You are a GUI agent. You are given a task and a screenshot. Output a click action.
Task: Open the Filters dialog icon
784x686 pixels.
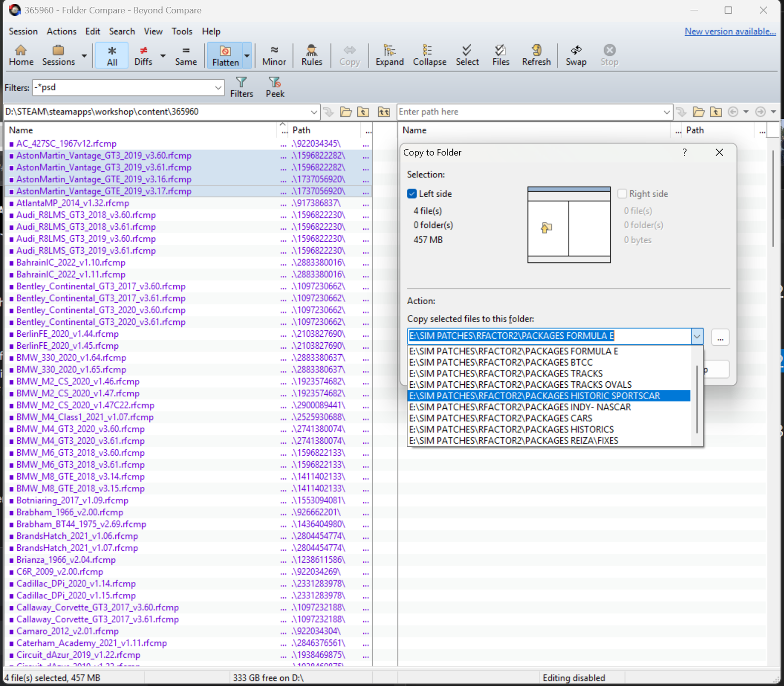[242, 87]
